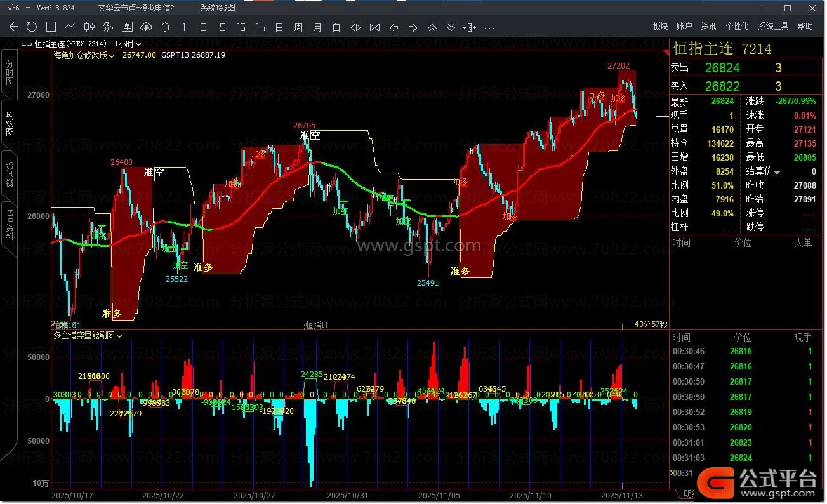Click the back arrow toolbar icon

14,27
